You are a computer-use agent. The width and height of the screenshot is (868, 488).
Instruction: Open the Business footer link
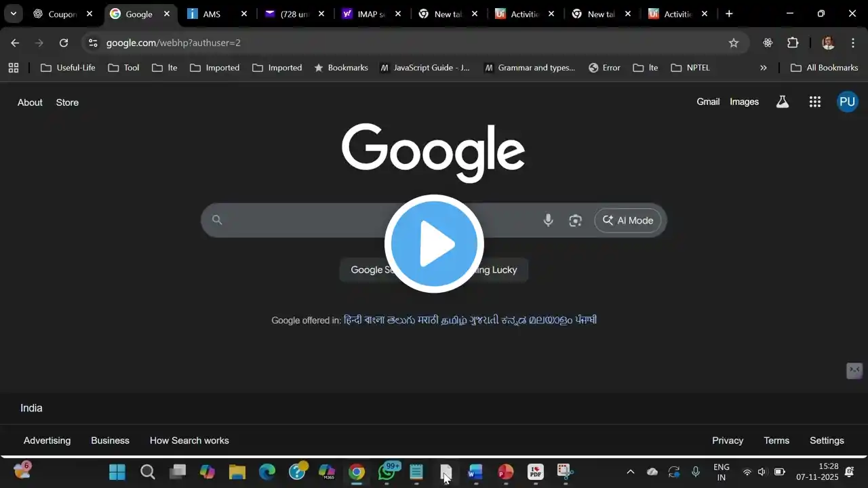click(110, 441)
